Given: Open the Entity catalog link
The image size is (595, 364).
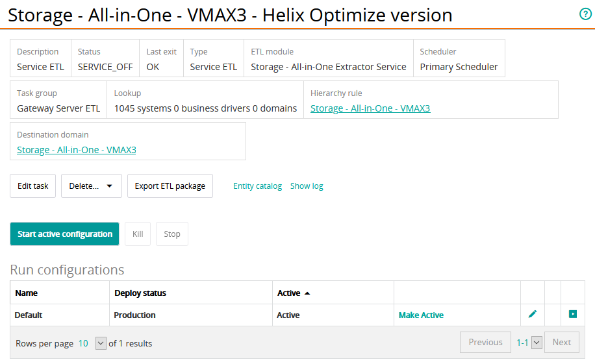Looking at the screenshot, I should [x=257, y=186].
